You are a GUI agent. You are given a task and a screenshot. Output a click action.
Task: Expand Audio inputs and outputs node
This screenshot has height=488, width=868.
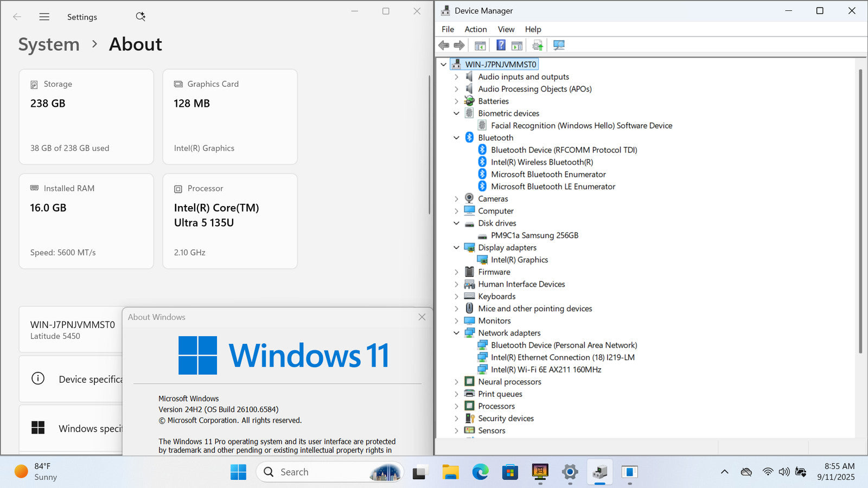pos(456,77)
